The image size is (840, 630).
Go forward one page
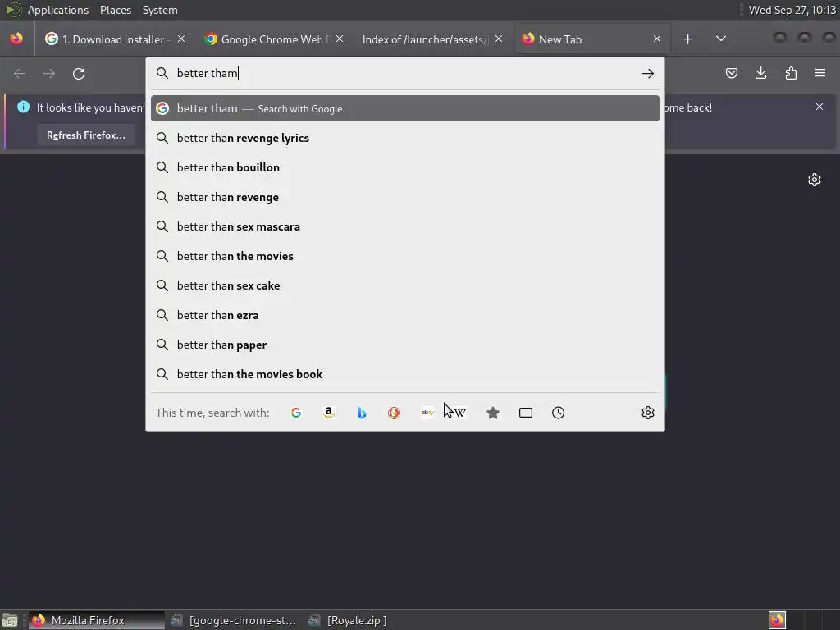click(49, 73)
